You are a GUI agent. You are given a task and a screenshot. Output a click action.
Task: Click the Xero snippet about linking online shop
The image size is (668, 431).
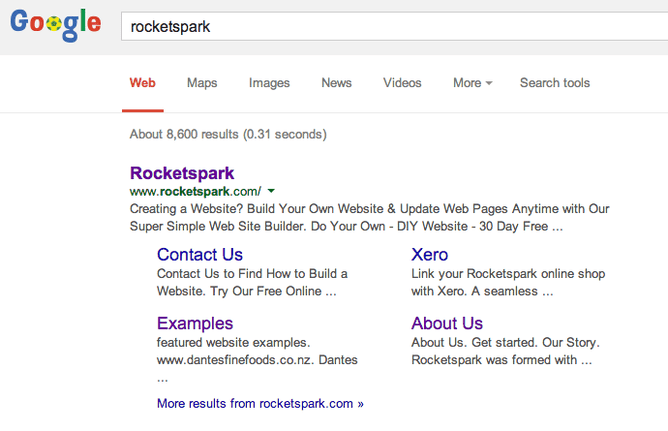coord(508,282)
